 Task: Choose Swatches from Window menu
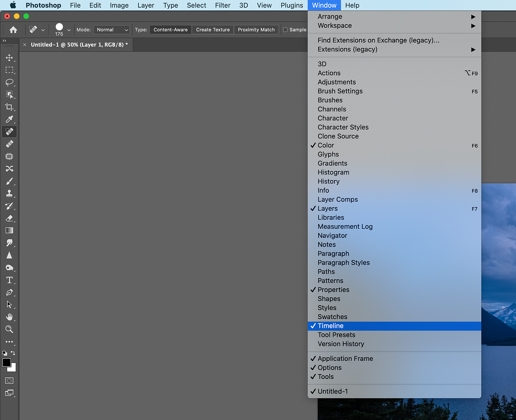click(x=394, y=317)
